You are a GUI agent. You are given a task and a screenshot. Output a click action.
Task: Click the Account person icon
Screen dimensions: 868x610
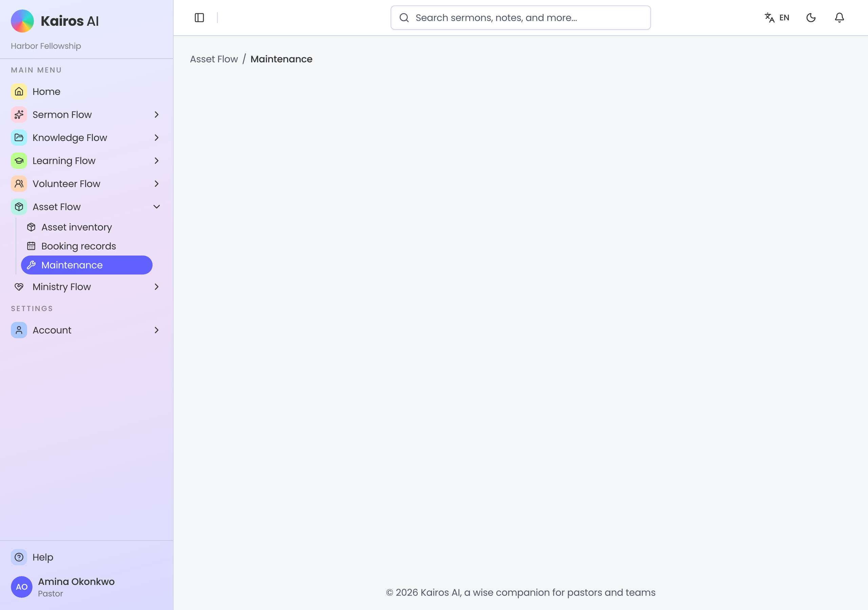pos(19,330)
